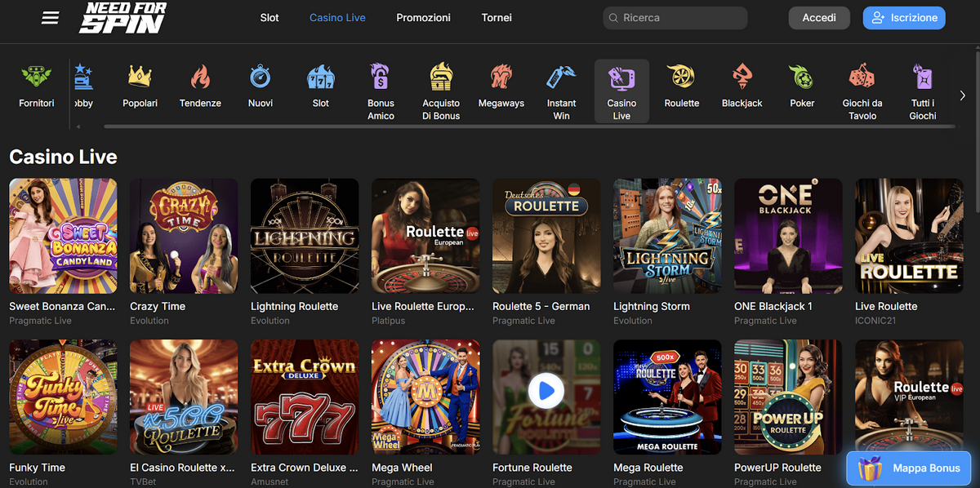Open the Mega Roulette thumbnail
Screen dimensions: 980x488
tap(667, 397)
